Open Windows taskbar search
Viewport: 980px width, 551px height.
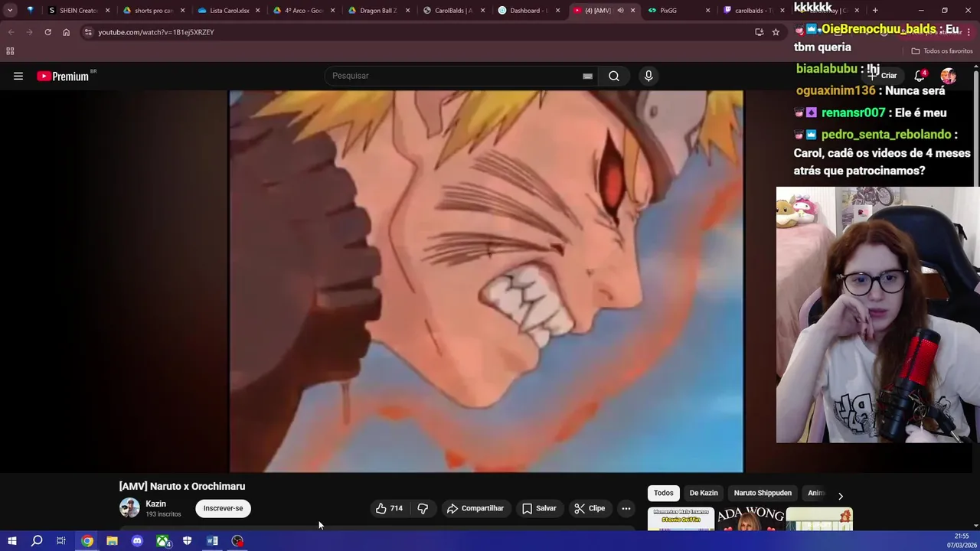point(36,541)
